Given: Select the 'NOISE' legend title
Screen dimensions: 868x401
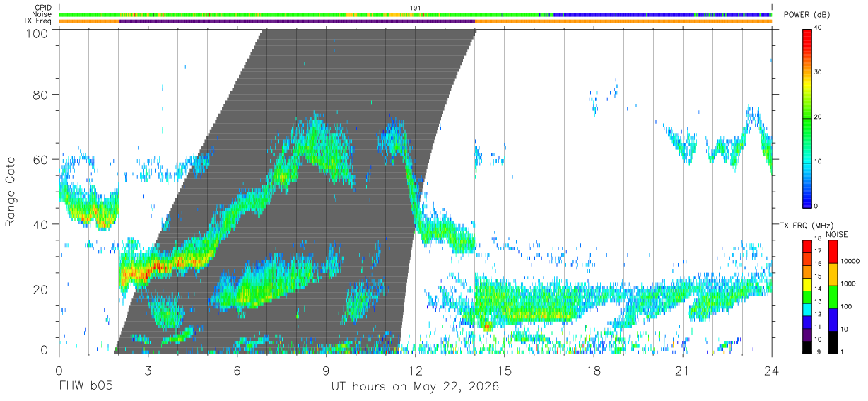Looking at the screenshot, I should [x=836, y=234].
